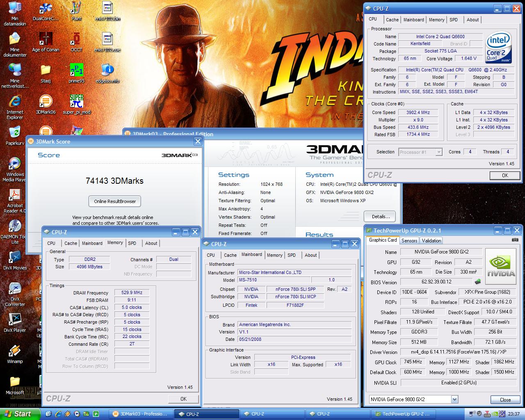Image resolution: width=525 pixels, height=420 pixels.
Task: Open the Microsoft folder on desktop
Action: (x=15, y=385)
